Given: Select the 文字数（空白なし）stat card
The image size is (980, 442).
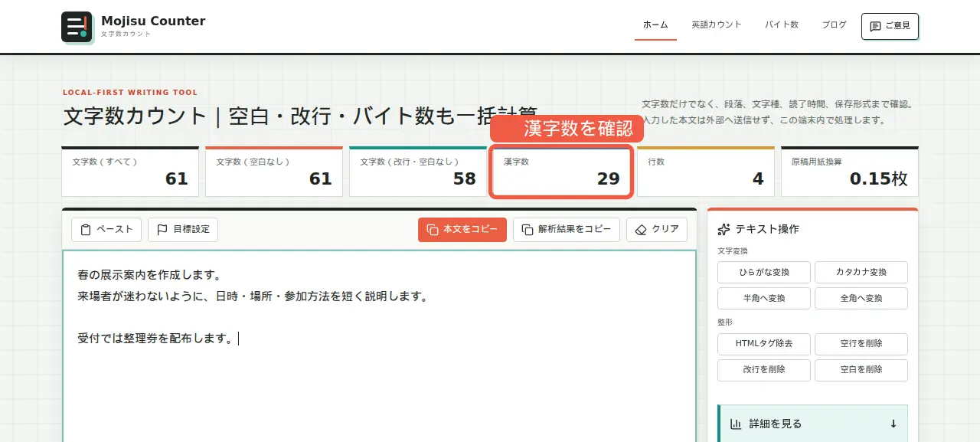Looking at the screenshot, I should pos(274,172).
